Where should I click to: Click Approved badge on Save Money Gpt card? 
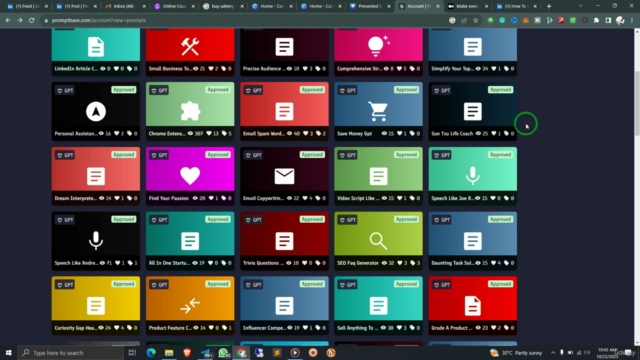406,90
